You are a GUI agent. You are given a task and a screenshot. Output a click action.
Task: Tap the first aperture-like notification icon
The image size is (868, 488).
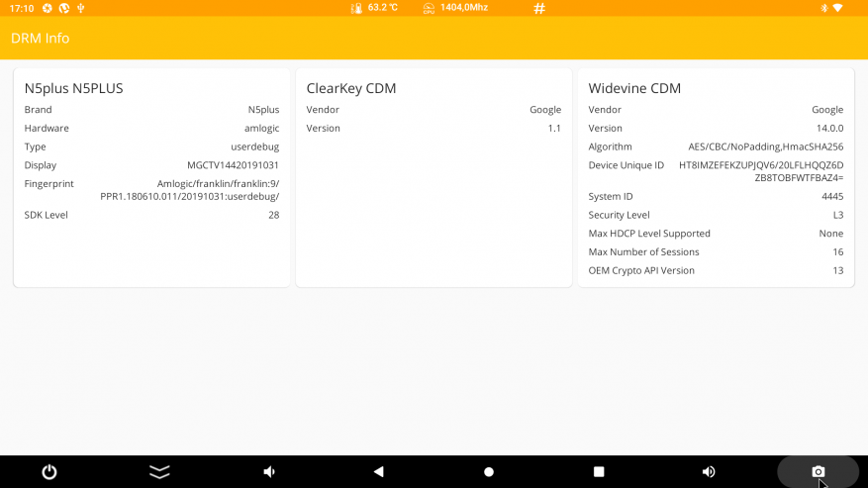click(x=48, y=8)
